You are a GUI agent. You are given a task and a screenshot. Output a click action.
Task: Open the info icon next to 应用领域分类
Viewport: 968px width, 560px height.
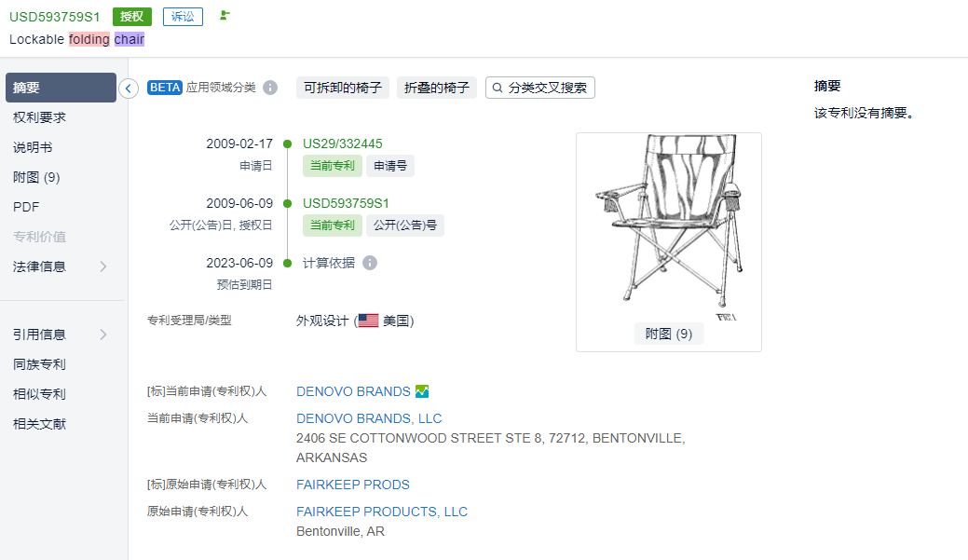coord(270,88)
